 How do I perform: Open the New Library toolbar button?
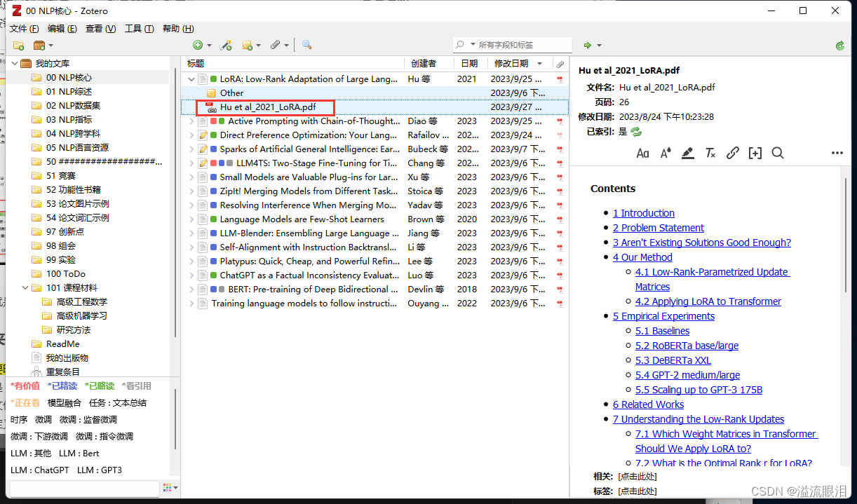click(43, 46)
